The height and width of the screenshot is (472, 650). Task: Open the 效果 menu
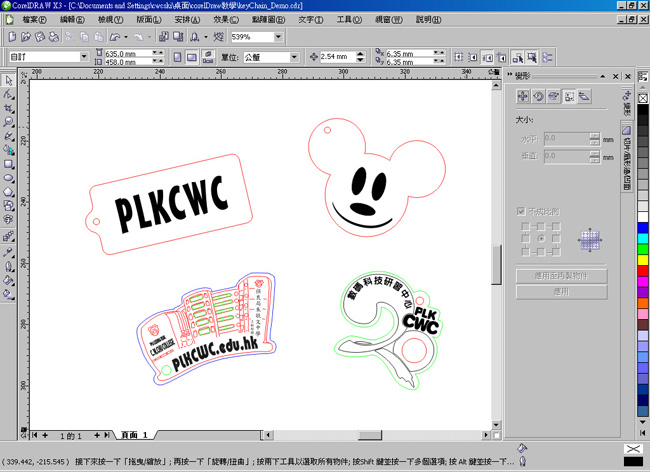click(x=226, y=19)
